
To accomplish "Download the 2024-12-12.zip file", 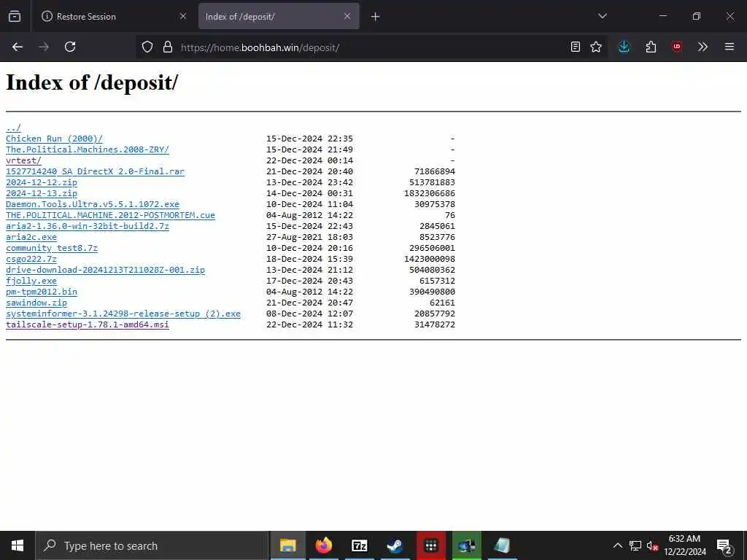I will (42, 182).
